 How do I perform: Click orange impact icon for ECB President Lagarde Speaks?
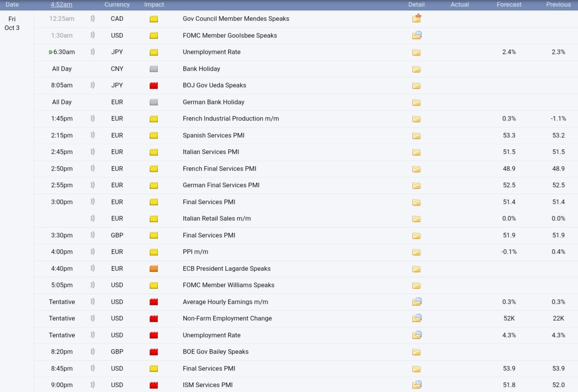(153, 269)
